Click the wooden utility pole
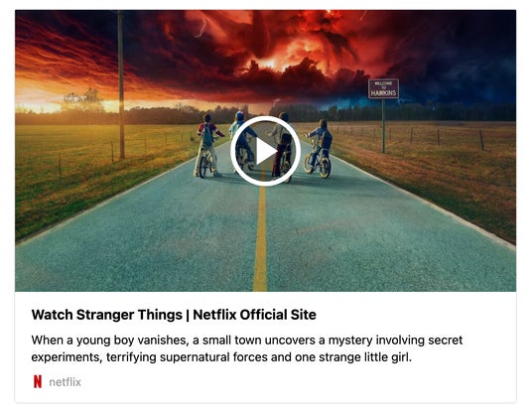532x414 pixels. coord(121,84)
